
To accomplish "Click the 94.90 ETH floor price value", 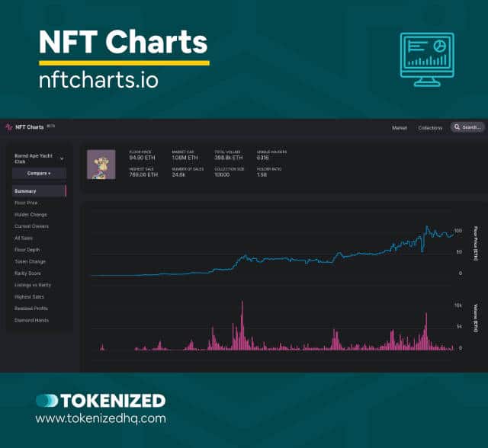I will (142, 158).
